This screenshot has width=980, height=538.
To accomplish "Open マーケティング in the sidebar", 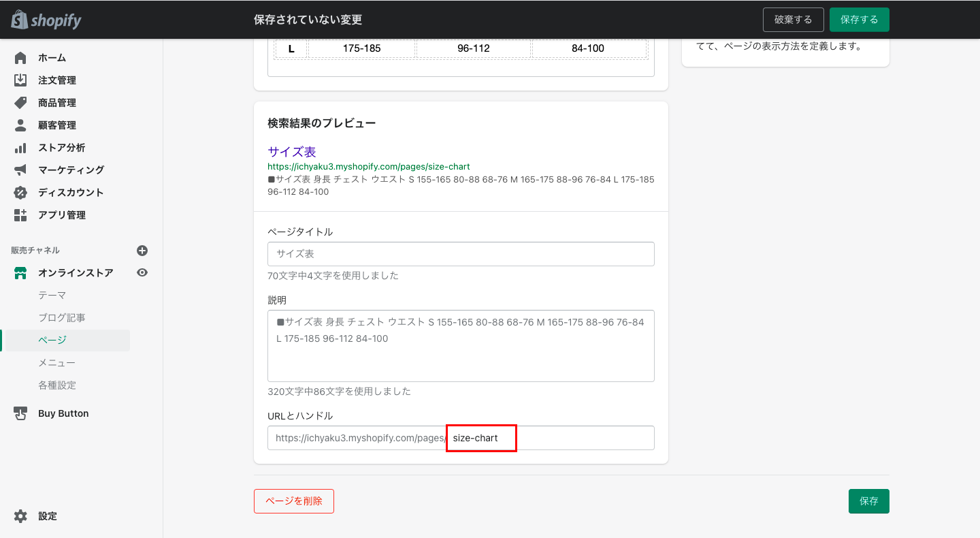I will click(71, 170).
